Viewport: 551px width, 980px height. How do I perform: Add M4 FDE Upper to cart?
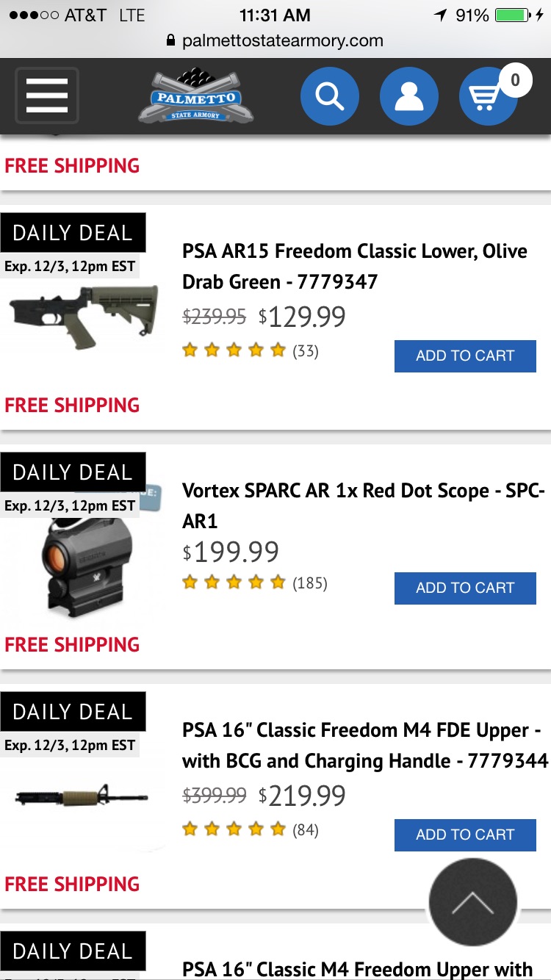click(x=465, y=835)
